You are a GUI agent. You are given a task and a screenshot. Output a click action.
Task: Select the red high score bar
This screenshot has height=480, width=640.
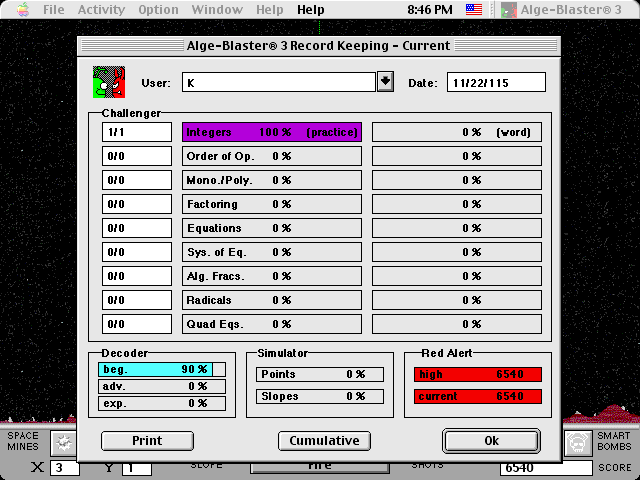[477, 374]
